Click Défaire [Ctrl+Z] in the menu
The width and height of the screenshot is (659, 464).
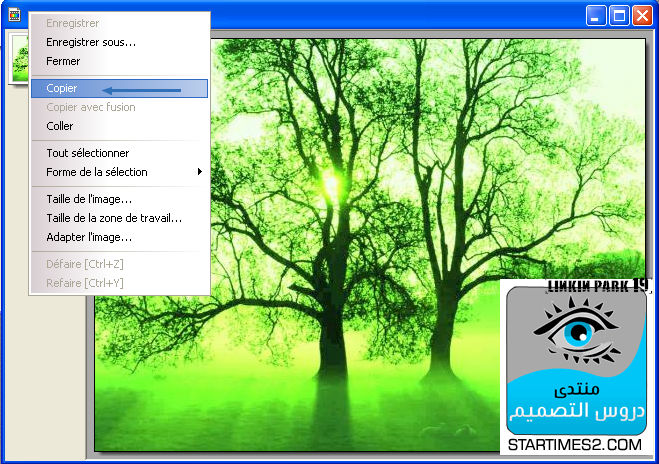85,264
